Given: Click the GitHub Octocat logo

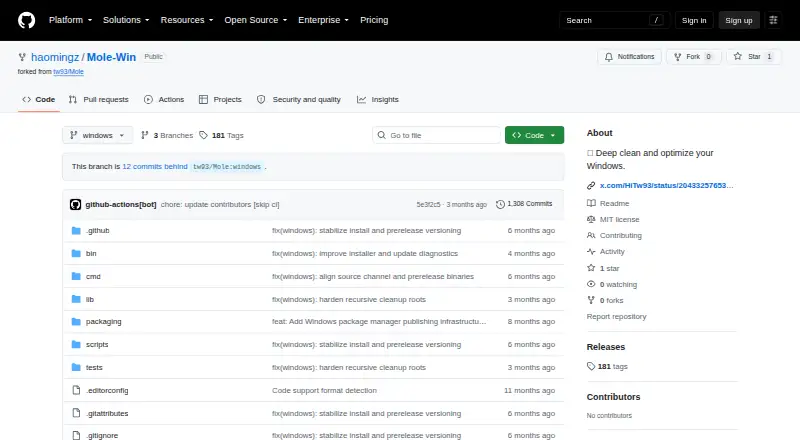Looking at the screenshot, I should [x=27, y=20].
